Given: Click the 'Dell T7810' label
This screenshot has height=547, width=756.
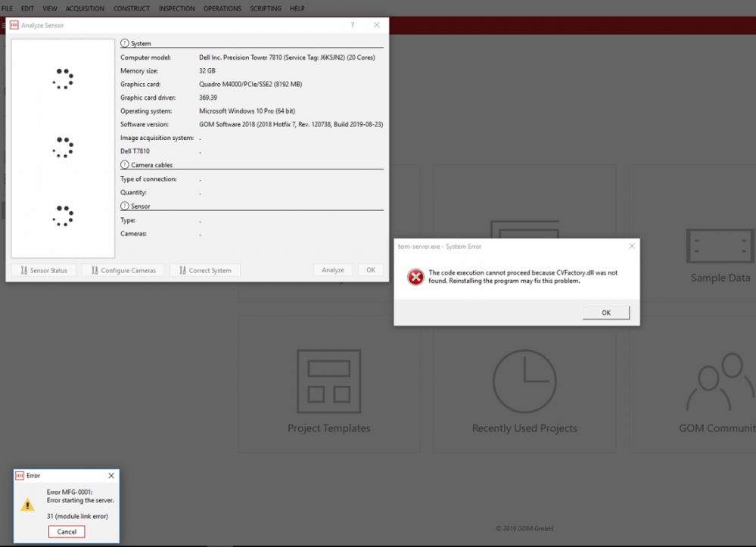Looking at the screenshot, I should click(135, 151).
